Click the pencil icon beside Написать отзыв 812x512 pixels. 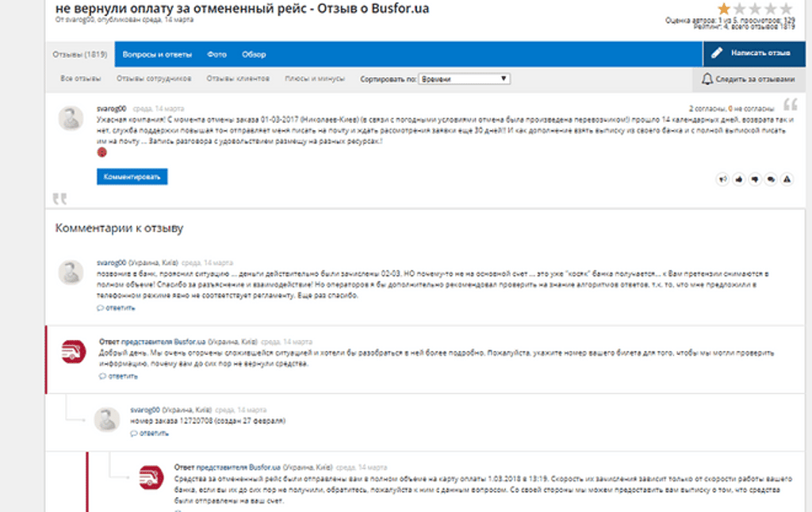(717, 53)
